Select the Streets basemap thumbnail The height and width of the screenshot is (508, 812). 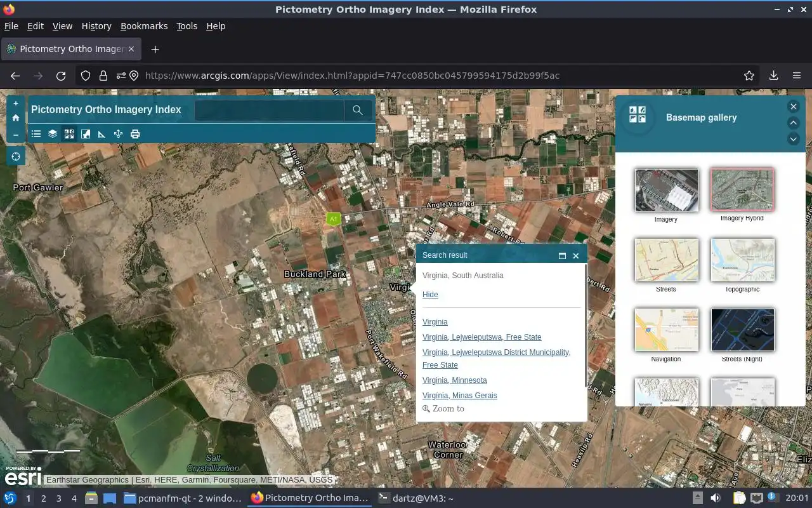coord(667,260)
